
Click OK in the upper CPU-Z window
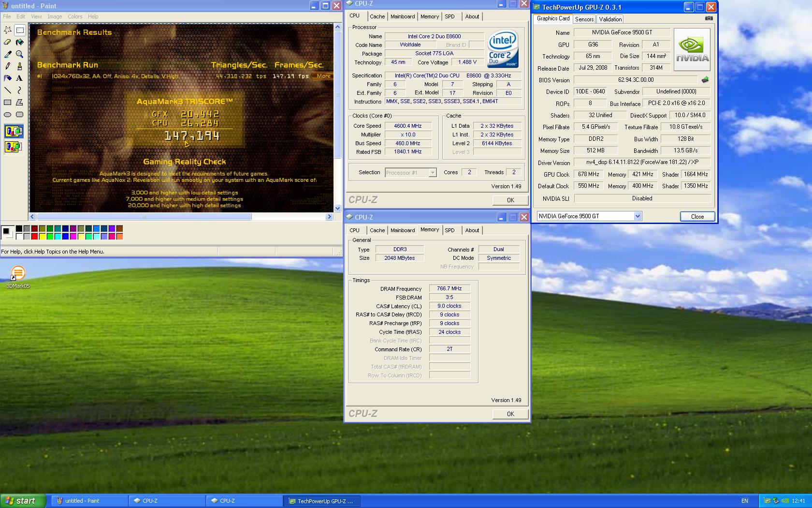[510, 200]
